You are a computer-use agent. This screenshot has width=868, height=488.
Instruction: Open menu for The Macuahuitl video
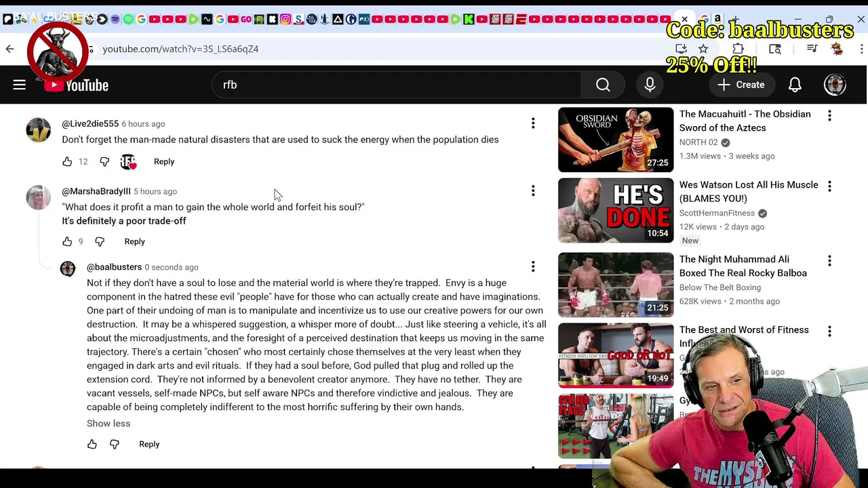coord(829,116)
